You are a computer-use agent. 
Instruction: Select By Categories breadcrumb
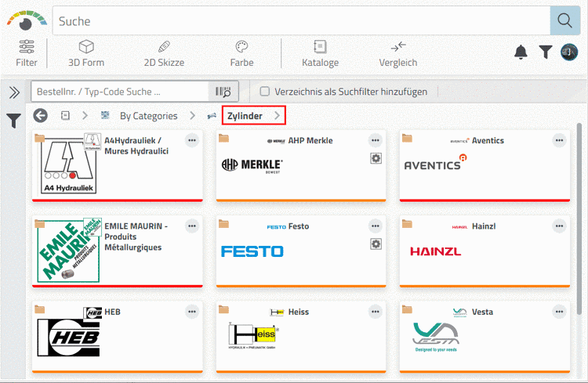(148, 116)
